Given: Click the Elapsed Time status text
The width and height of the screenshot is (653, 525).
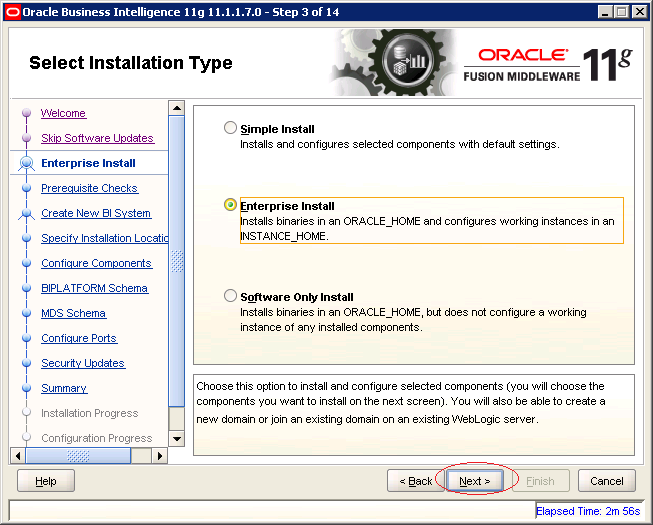Looking at the screenshot, I should (588, 511).
